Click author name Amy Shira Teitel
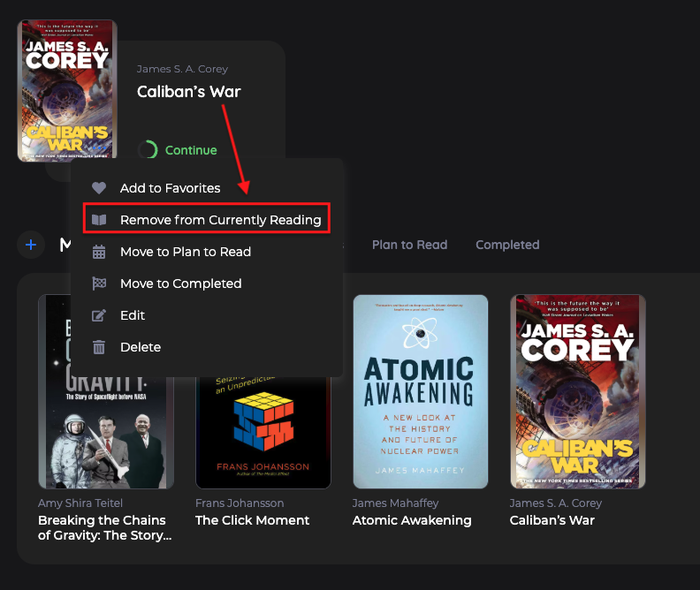 [x=80, y=503]
